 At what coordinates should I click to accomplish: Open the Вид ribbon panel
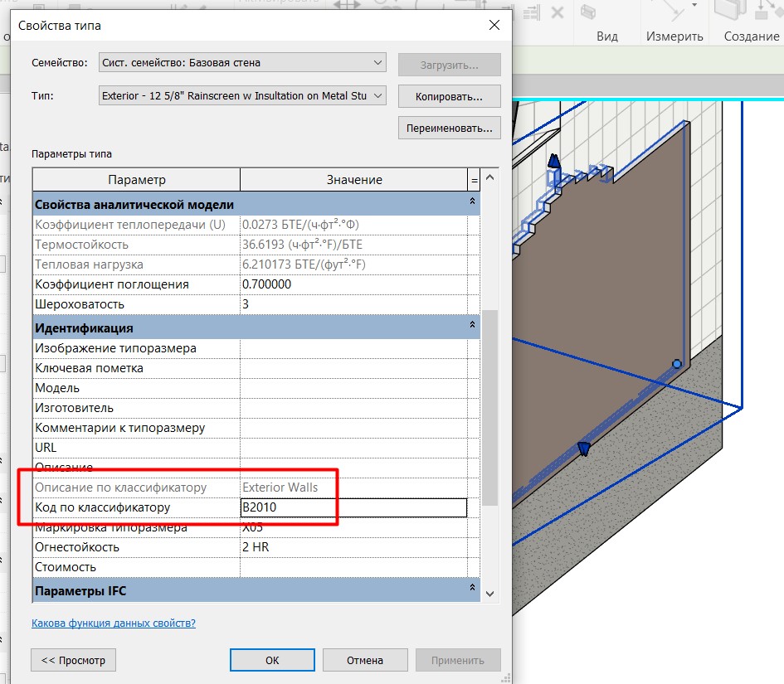(x=607, y=36)
